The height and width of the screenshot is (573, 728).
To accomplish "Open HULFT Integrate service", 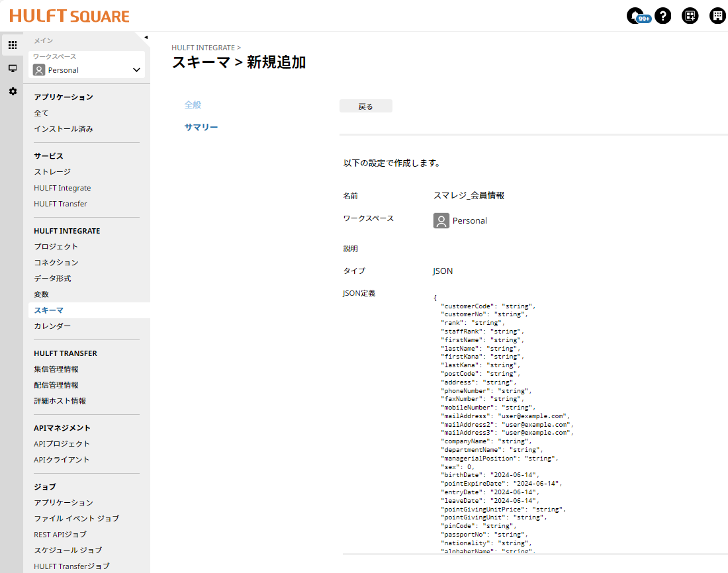I will click(62, 188).
